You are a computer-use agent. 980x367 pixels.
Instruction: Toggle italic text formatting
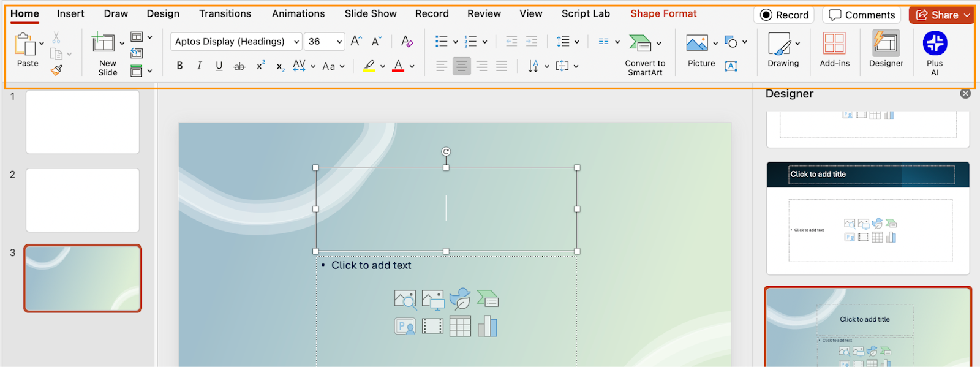(x=199, y=66)
